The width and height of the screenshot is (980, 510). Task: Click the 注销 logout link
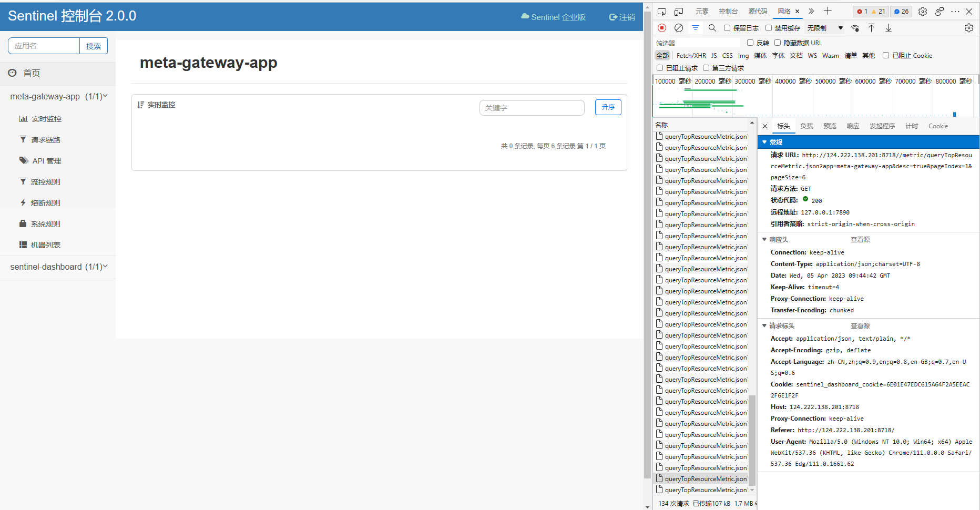621,17
